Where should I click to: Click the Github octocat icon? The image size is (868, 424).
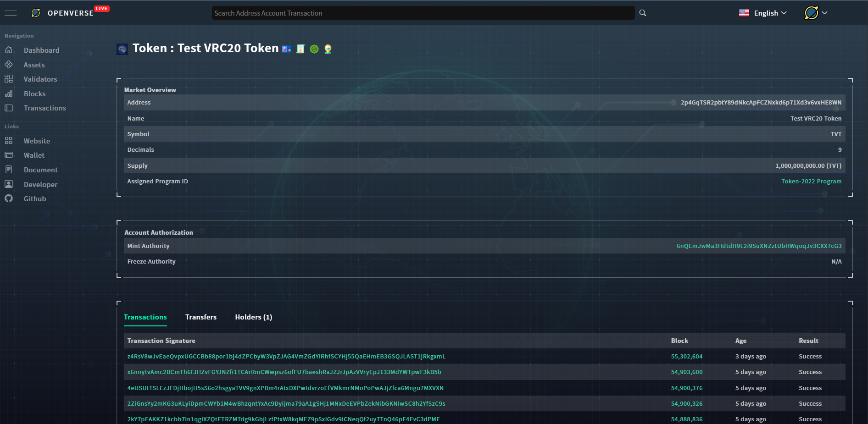(9, 198)
